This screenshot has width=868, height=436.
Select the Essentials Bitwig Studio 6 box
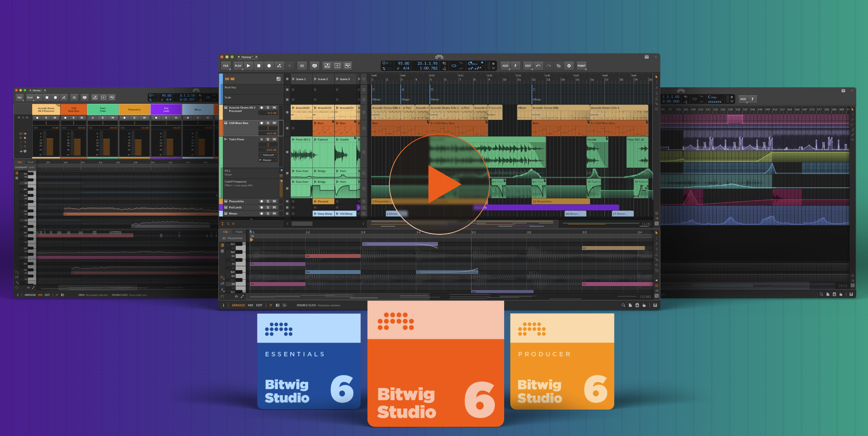[x=309, y=361]
